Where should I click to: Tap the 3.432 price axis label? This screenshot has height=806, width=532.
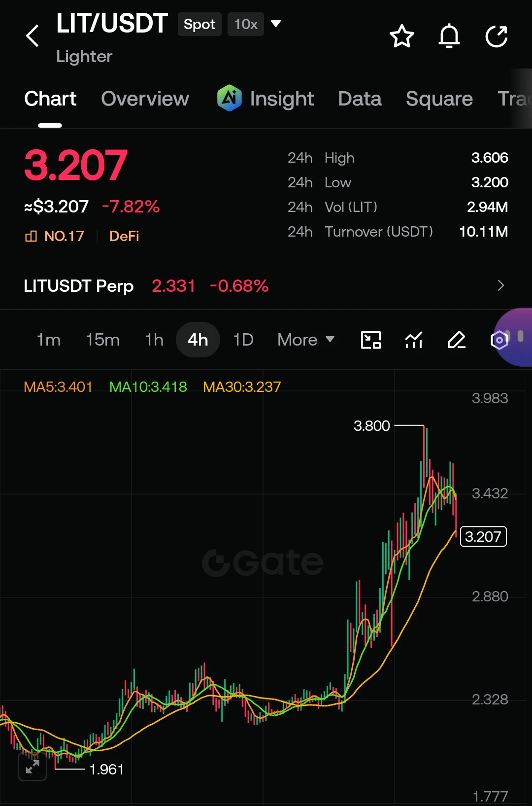tap(490, 493)
